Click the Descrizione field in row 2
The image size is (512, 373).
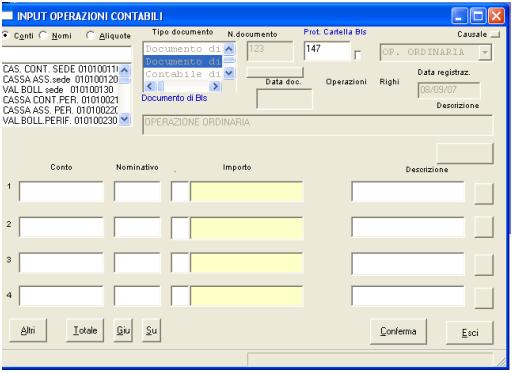click(x=408, y=227)
